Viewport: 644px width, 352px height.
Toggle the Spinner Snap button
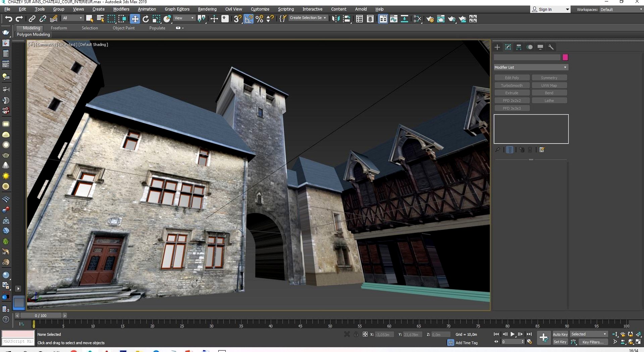point(270,19)
